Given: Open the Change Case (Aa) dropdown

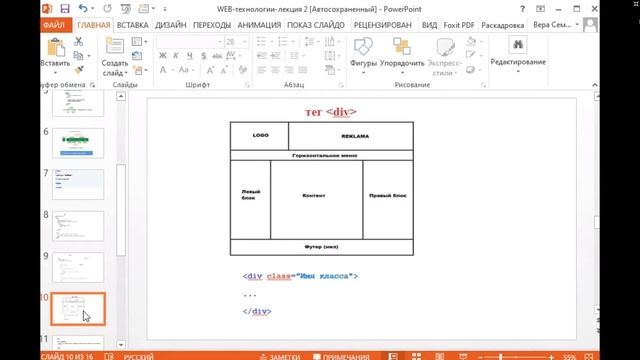Looking at the screenshot, I should 186,70.
